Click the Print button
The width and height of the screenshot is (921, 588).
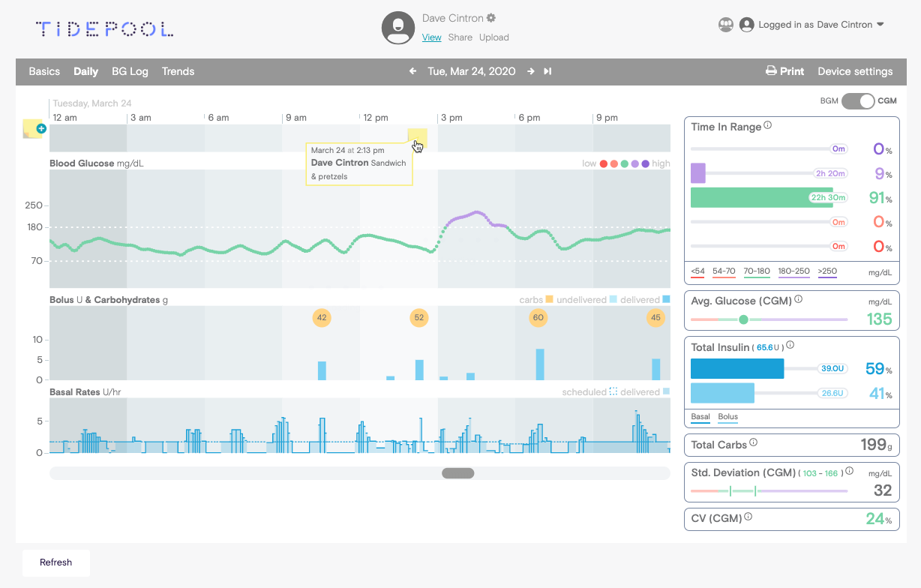784,71
